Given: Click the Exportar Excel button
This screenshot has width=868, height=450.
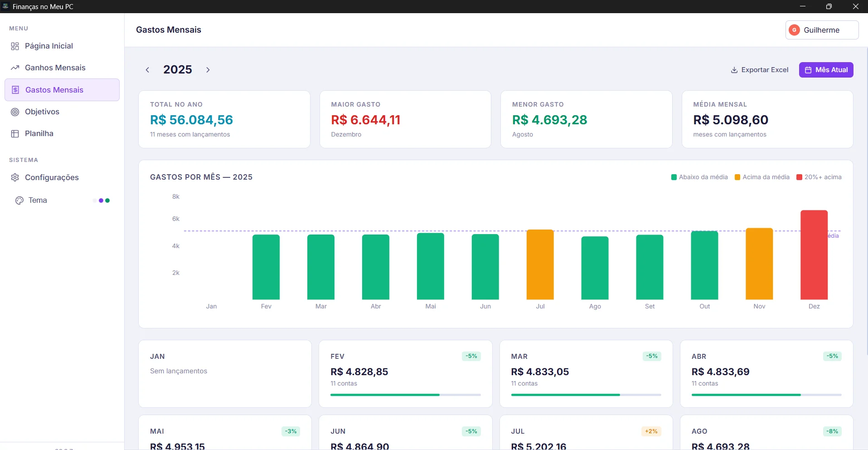Looking at the screenshot, I should pyautogui.click(x=760, y=70).
